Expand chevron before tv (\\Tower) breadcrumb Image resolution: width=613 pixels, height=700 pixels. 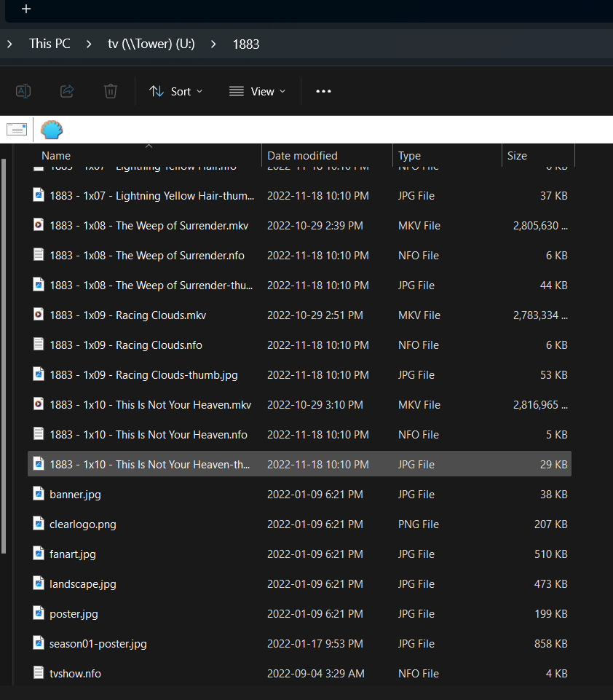89,44
